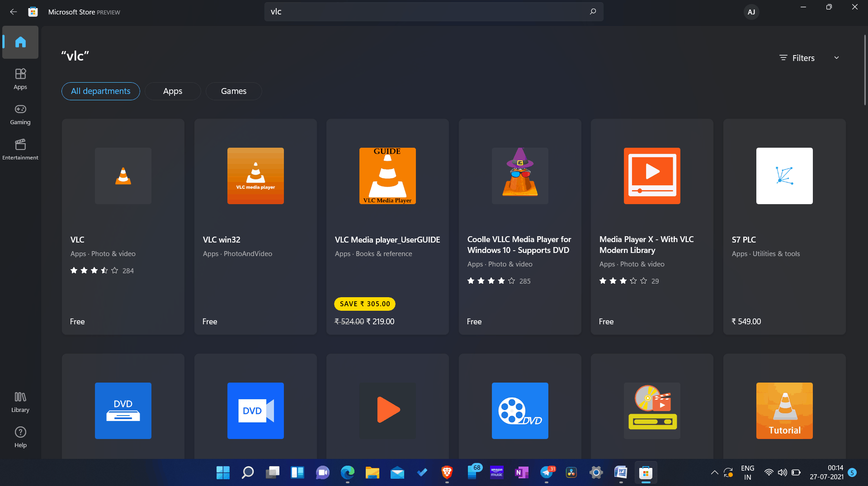
Task: Open Teams Chat on taskbar
Action: pyautogui.click(x=322, y=472)
